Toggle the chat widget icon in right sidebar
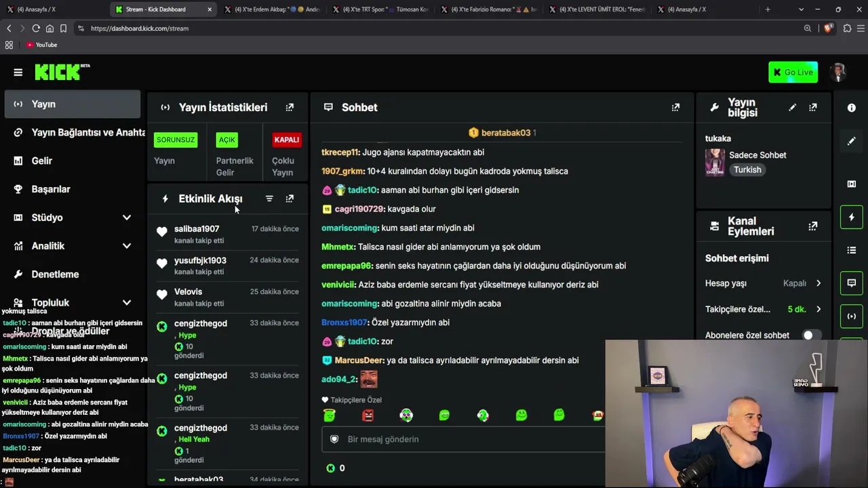Screen dimensions: 868x488 tap(852, 283)
